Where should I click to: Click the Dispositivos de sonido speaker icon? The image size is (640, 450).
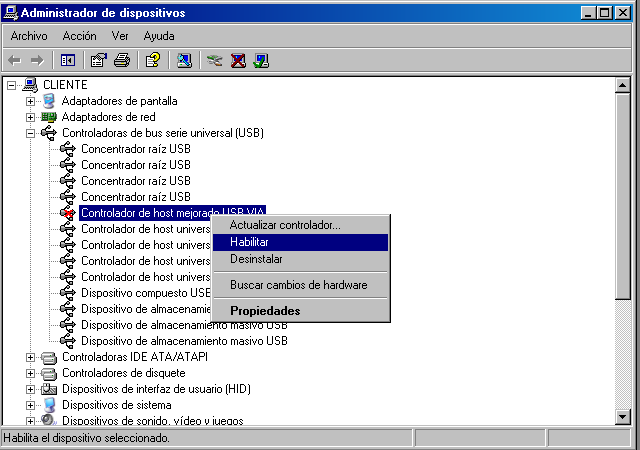(x=48, y=420)
